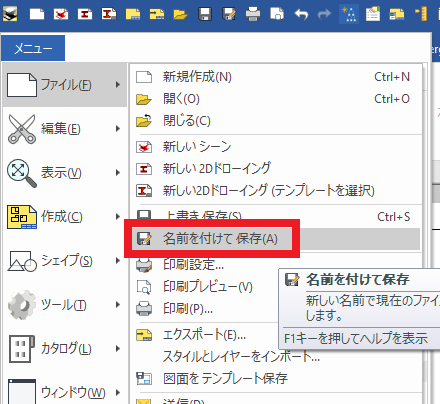Select 新しい 2Dドローイング menu entry
The width and height of the screenshot is (440, 404).
pyautogui.click(x=276, y=169)
